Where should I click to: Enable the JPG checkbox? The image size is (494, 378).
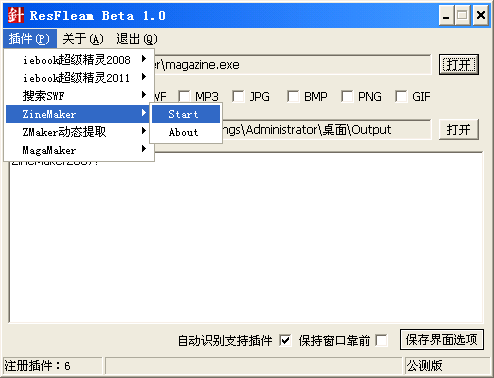238,96
